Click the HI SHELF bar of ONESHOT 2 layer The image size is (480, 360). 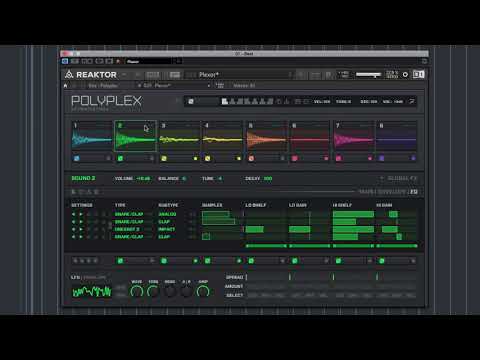click(x=353, y=229)
